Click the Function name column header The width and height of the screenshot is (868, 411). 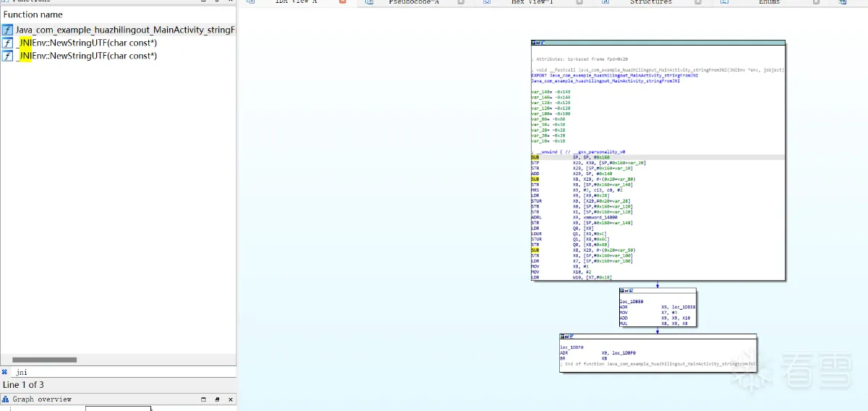coord(33,14)
